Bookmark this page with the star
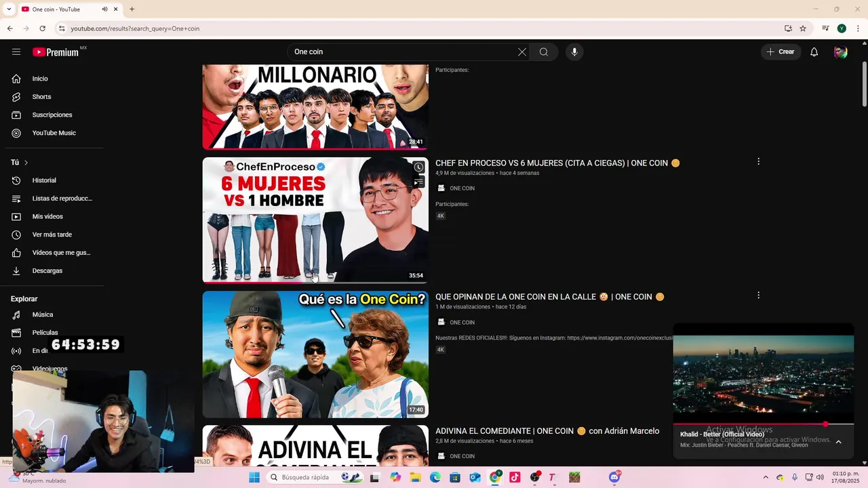Screen dimensions: 868x488 803,28
